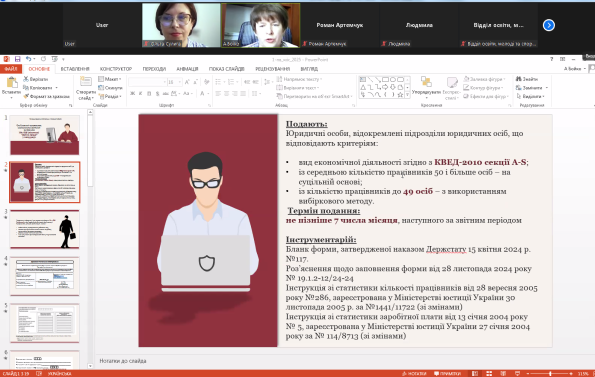This screenshot has height=377, width=595.
Task: Show next participants with blue arrow
Action: tap(549, 25)
